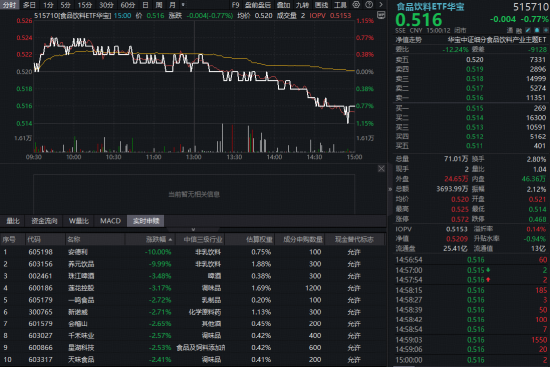
Task: Select the 日 daily period
Action: click(146, 5)
